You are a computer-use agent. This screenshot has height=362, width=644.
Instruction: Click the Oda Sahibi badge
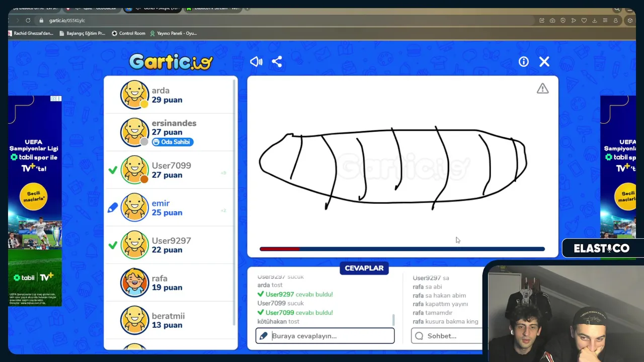point(173,142)
